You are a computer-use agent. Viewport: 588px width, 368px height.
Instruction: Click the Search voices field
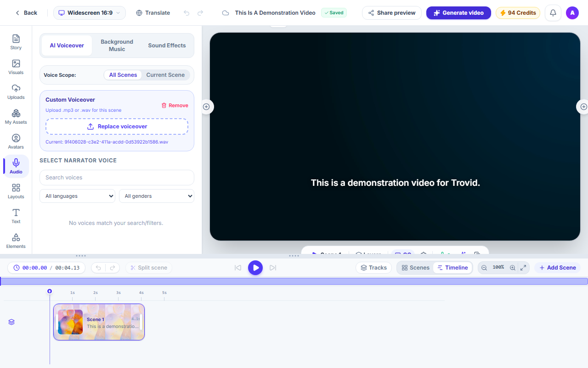point(117,178)
